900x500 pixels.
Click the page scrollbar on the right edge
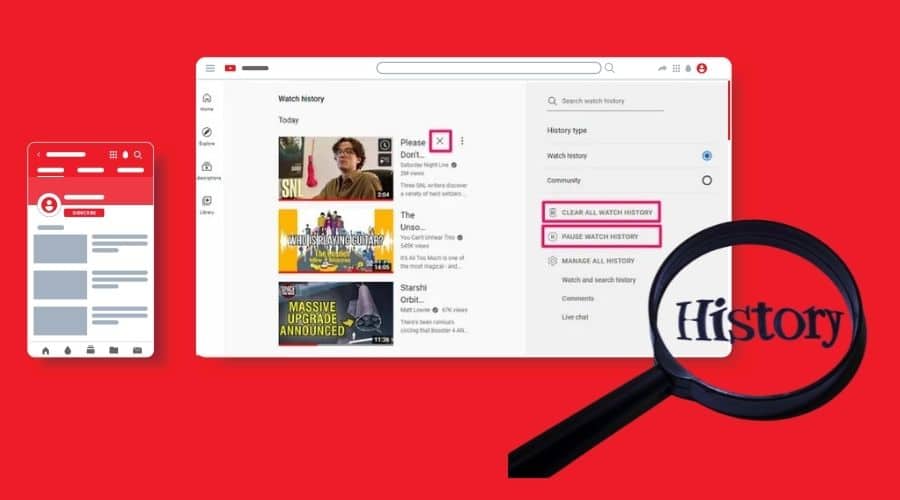point(729,110)
